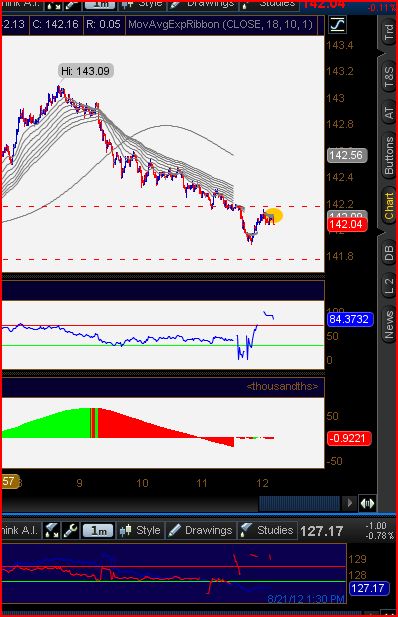Viewport: 398px width, 617px height.
Task: Switch to the T&S side tab
Action: [388, 76]
